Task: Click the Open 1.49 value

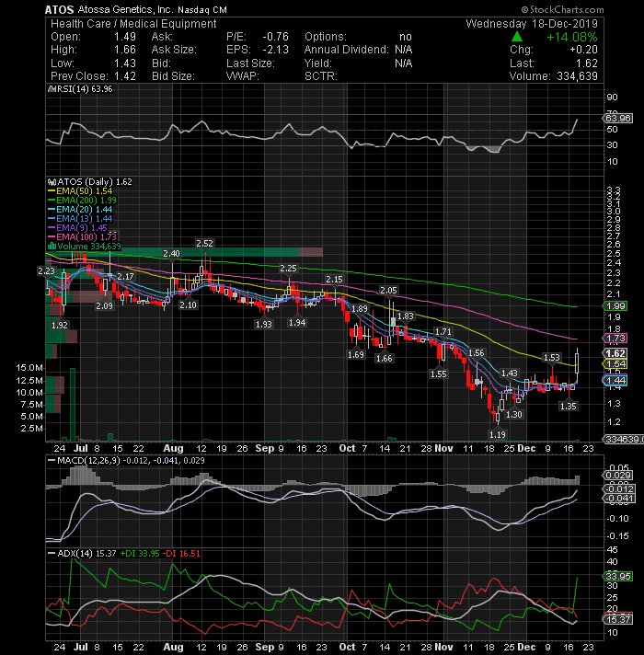Action: [x=125, y=37]
